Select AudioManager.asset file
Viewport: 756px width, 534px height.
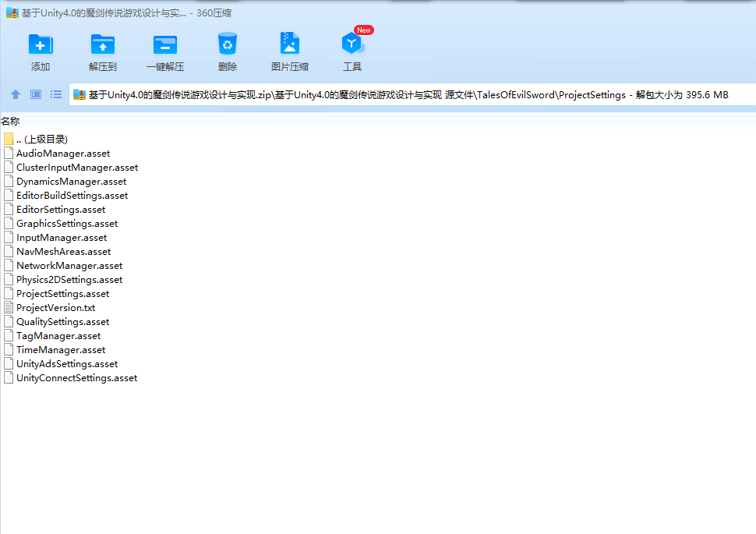63,154
